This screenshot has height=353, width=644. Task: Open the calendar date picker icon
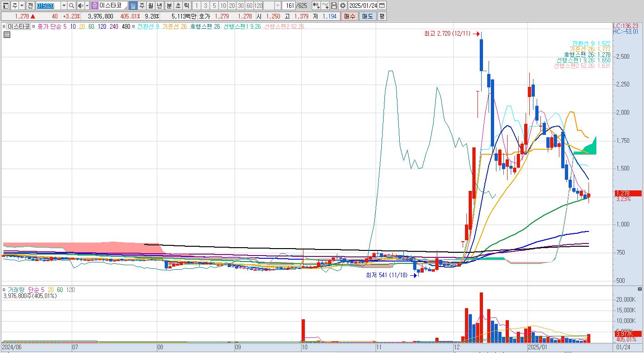coord(383,6)
